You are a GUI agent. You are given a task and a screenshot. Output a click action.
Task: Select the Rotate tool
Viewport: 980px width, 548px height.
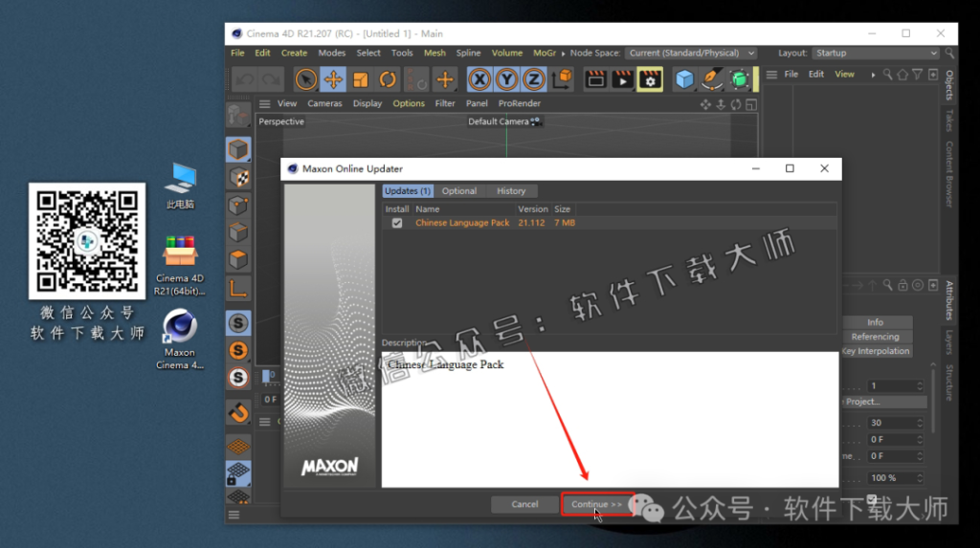388,80
